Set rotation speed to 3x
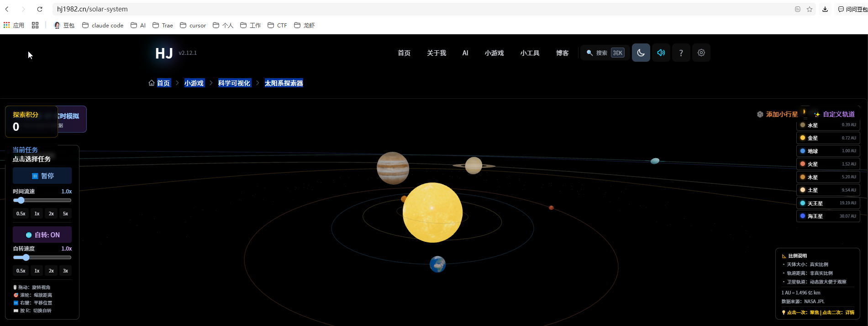This screenshot has height=326, width=868. coord(65,271)
